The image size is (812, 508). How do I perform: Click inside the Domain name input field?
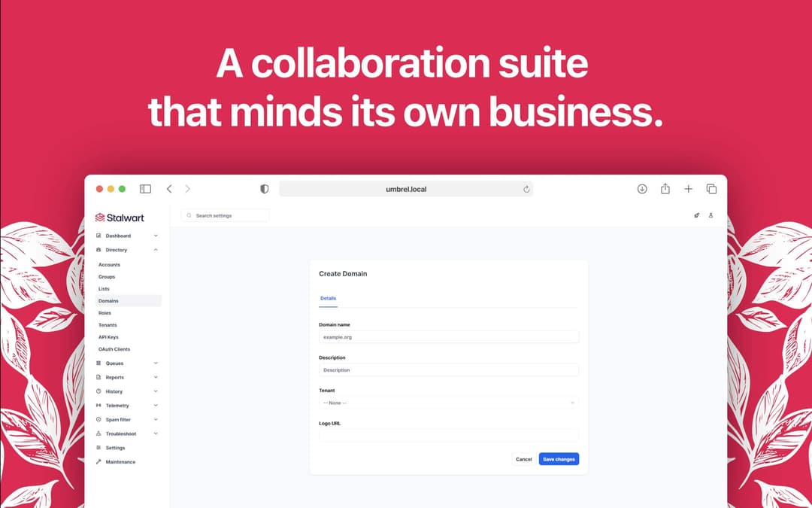click(448, 336)
